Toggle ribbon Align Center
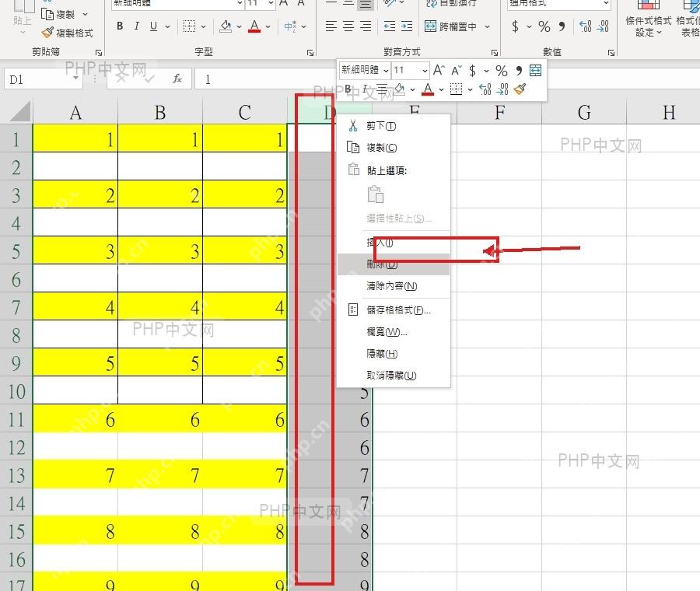Viewport: 700px width, 591px height. (348, 26)
